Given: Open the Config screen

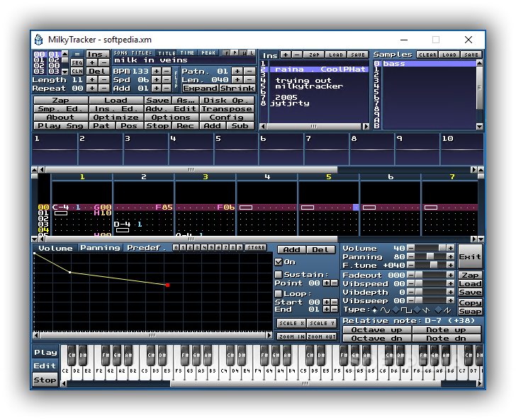Looking at the screenshot, I should point(227,118).
